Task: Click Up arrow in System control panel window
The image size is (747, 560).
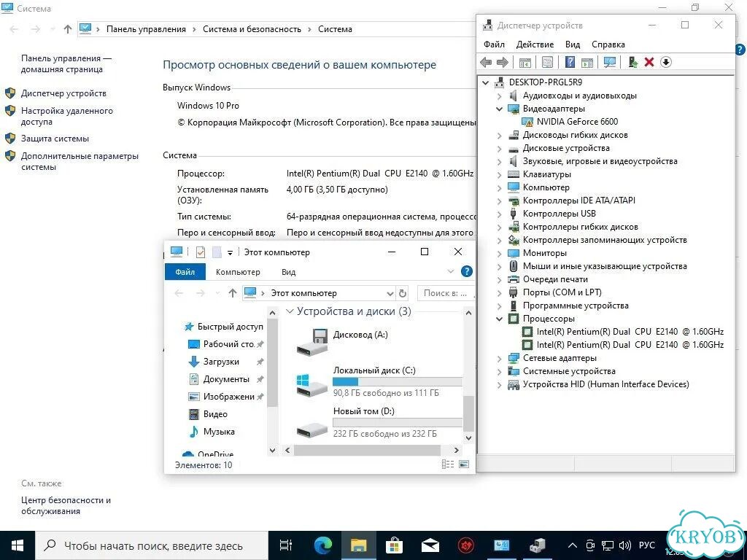Action: [68, 29]
